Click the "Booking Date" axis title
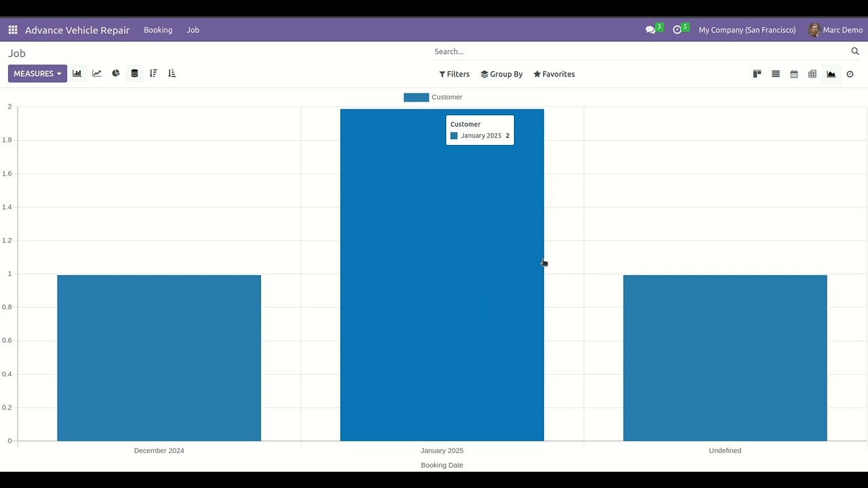 442,465
